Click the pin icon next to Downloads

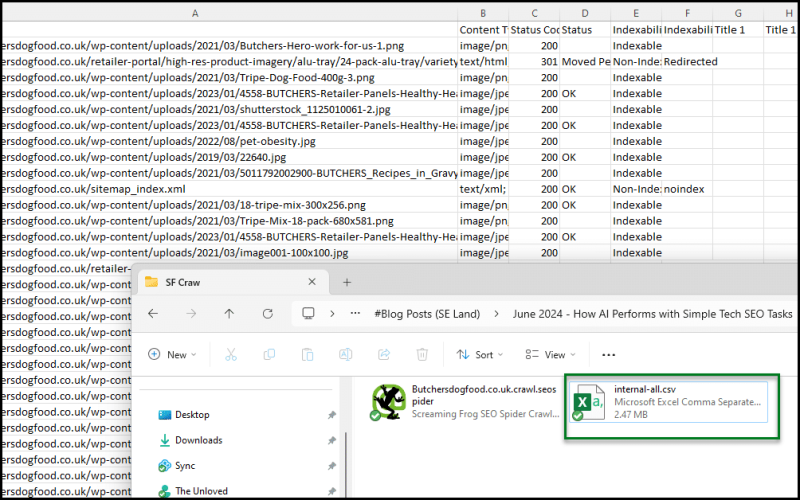(x=332, y=440)
